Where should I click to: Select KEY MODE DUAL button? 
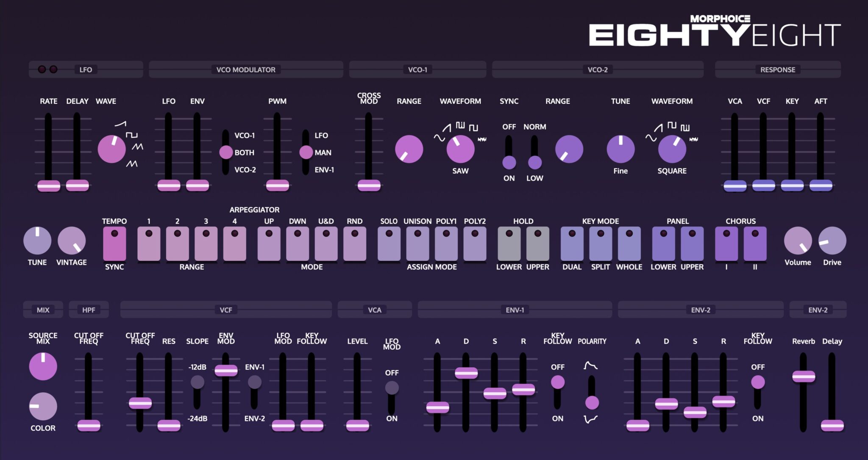pyautogui.click(x=572, y=244)
